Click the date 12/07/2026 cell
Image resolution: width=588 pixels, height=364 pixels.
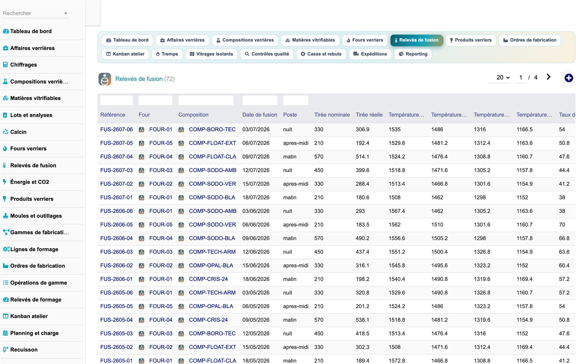coord(256,170)
